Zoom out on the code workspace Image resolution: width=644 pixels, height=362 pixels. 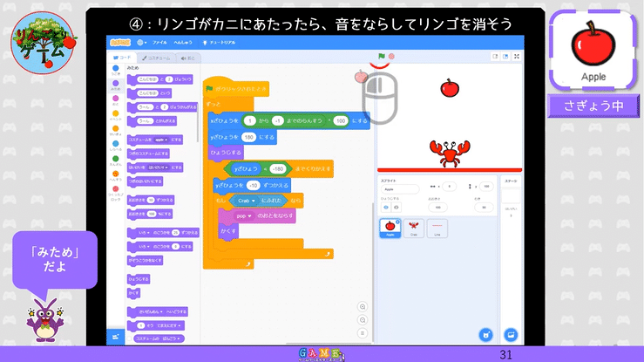363,320
